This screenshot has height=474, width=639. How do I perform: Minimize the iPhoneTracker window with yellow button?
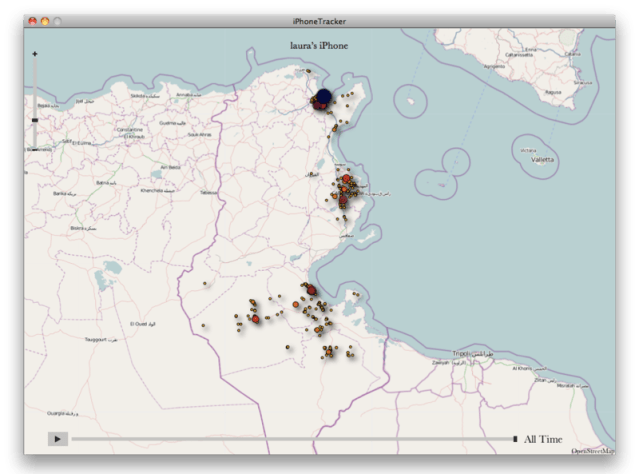click(x=44, y=20)
